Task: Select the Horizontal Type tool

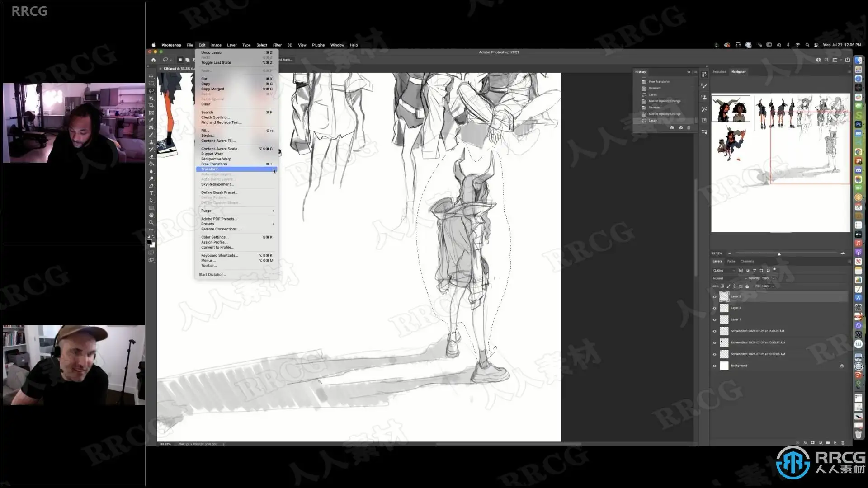Action: (x=151, y=193)
